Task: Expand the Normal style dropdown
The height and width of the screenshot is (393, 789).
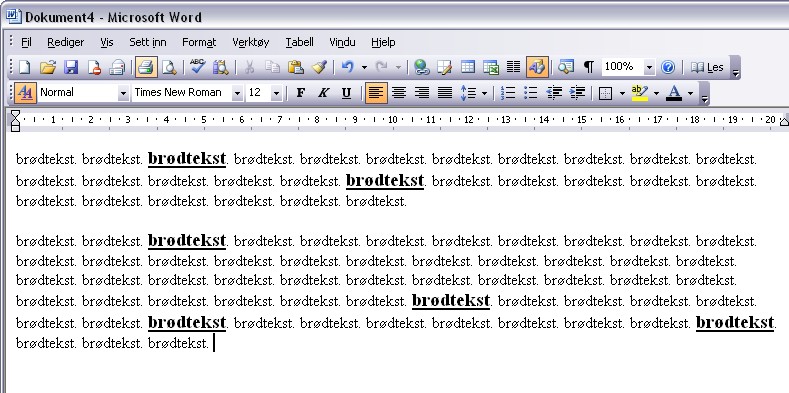Action: pyautogui.click(x=123, y=93)
